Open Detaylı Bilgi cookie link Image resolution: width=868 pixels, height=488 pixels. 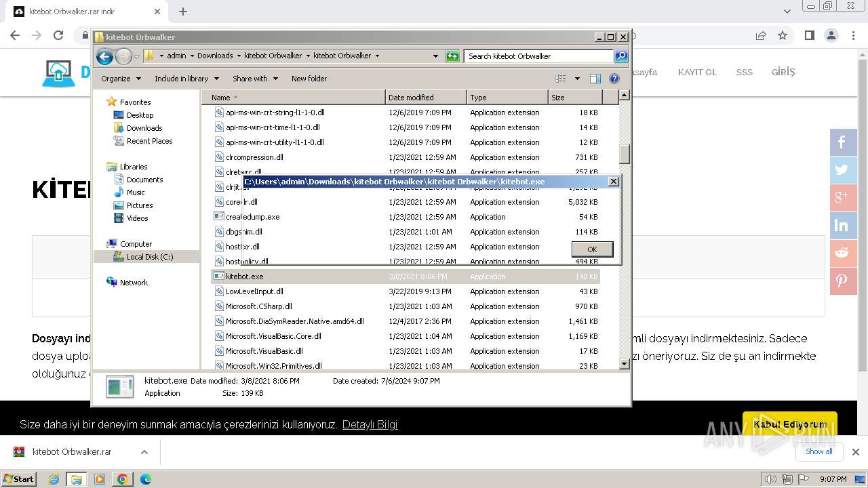point(370,425)
